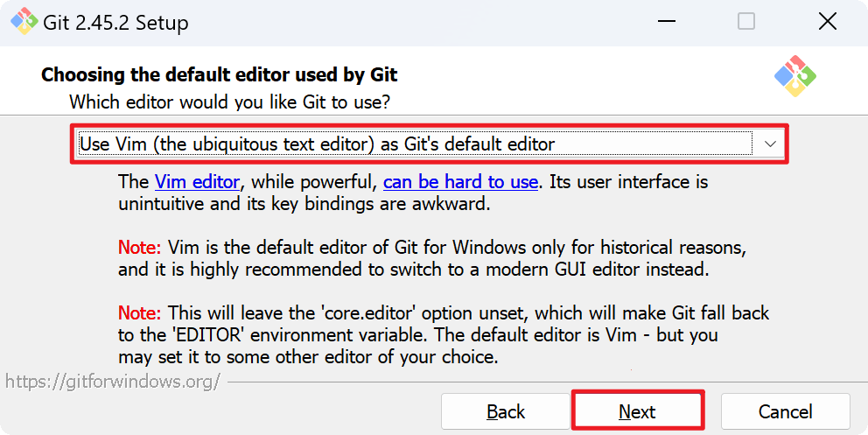This screenshot has height=435, width=868.
Task: Close the Git 2.45.2 Setup window
Action: (x=827, y=22)
